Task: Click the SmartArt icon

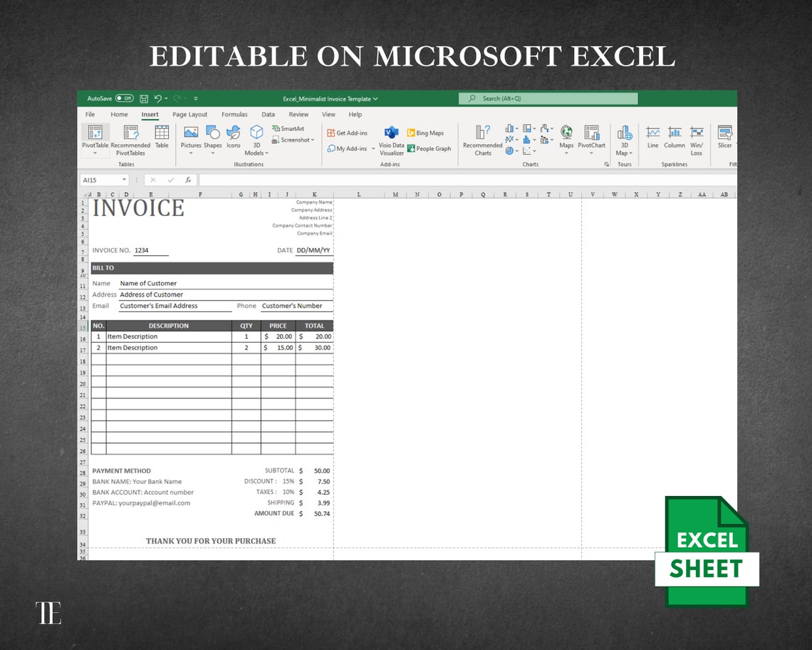Action: click(x=288, y=128)
